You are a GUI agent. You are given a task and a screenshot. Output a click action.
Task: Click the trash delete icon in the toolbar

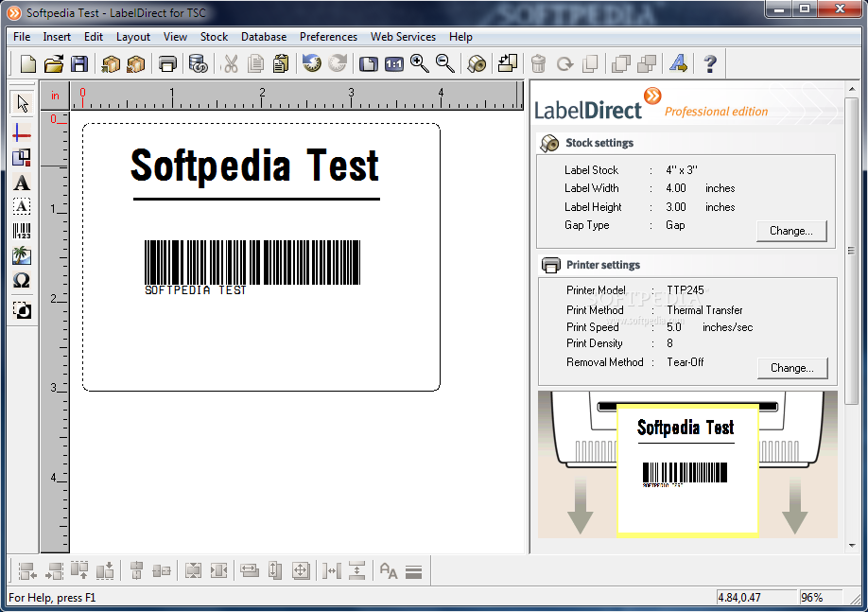(538, 63)
